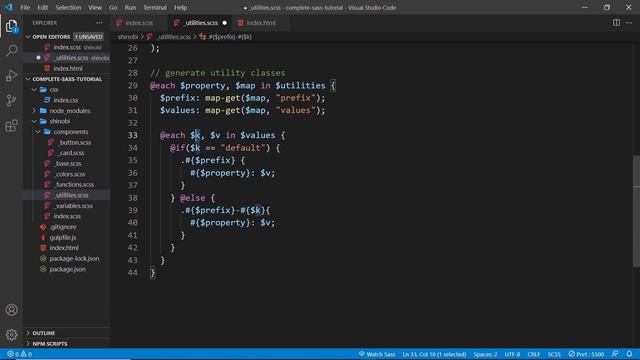Open the Go menu
640x360 pixels.
point(113,7)
